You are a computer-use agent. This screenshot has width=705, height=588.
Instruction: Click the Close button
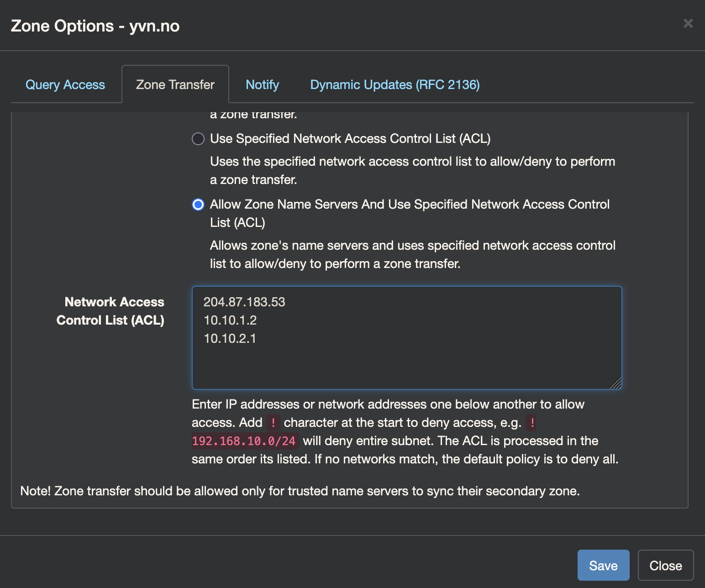tap(665, 565)
